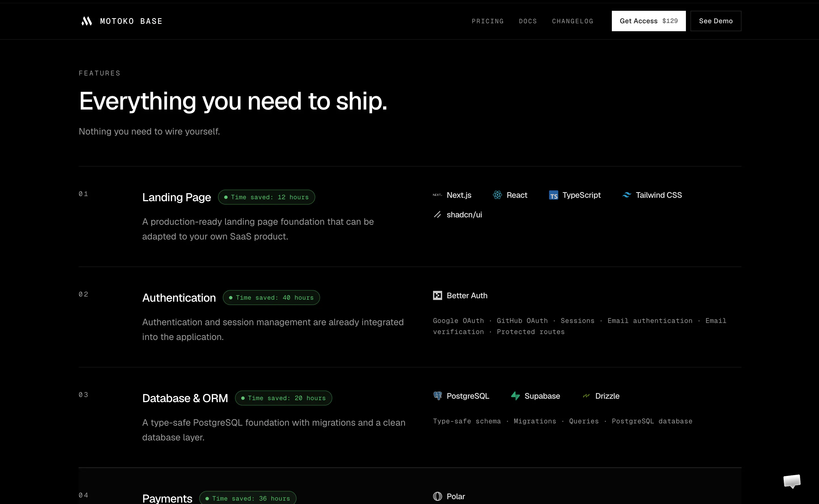This screenshot has height=504, width=819.
Task: Select the Authentication feature heading
Action: [x=179, y=298]
